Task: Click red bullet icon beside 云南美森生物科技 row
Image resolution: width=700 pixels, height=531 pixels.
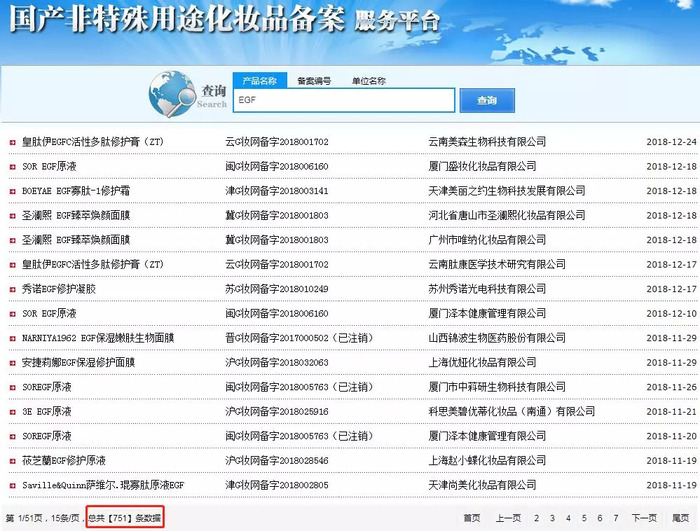Action: [x=12, y=142]
